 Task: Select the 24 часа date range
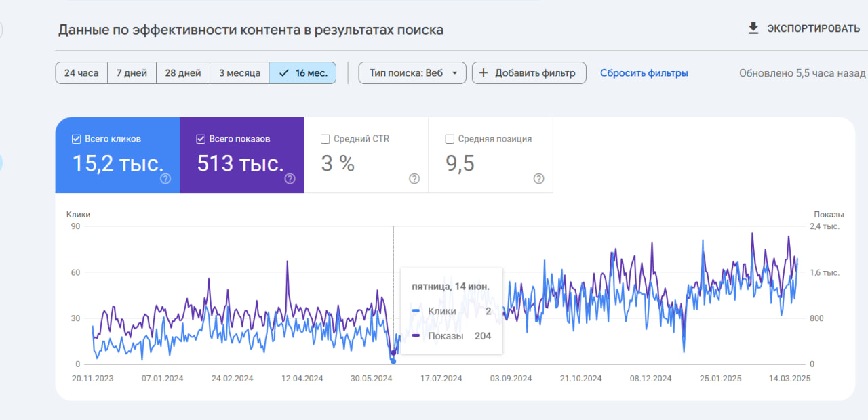pos(81,73)
